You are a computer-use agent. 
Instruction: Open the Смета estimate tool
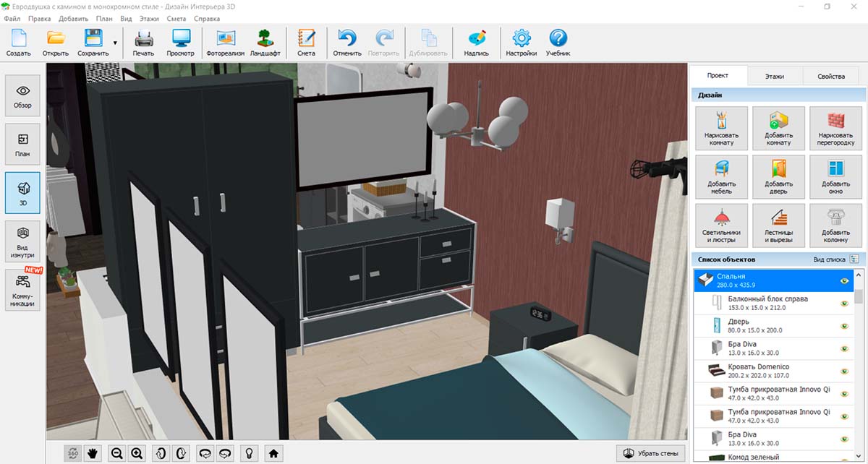[306, 43]
